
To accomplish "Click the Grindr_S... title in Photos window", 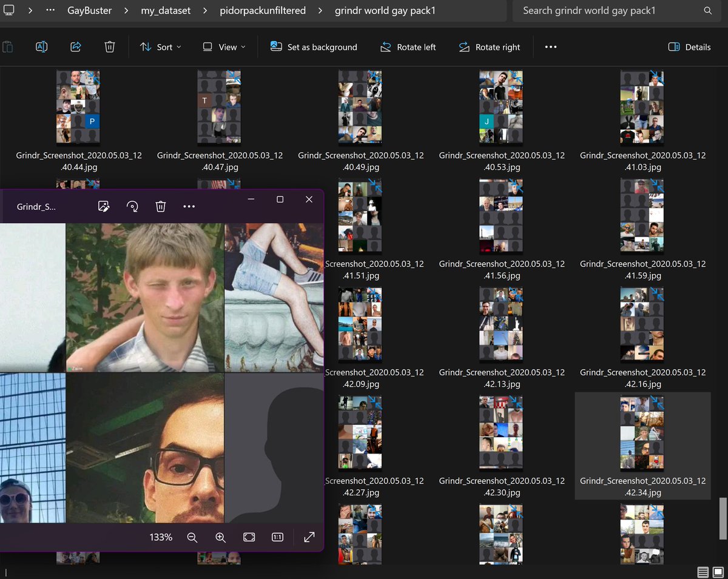I will pos(36,207).
